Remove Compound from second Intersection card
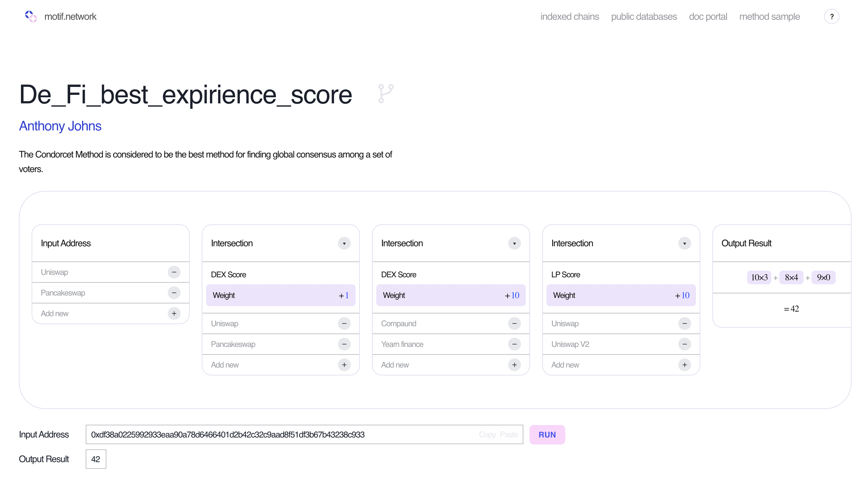The width and height of the screenshot is (868, 484). click(x=514, y=323)
